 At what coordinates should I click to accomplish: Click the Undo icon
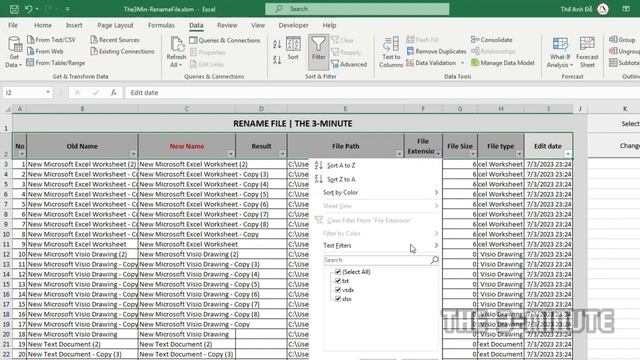pyautogui.click(x=29, y=9)
